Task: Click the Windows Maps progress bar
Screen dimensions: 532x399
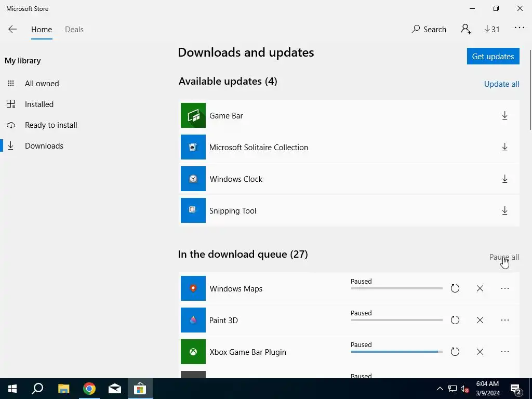Action: (396, 288)
